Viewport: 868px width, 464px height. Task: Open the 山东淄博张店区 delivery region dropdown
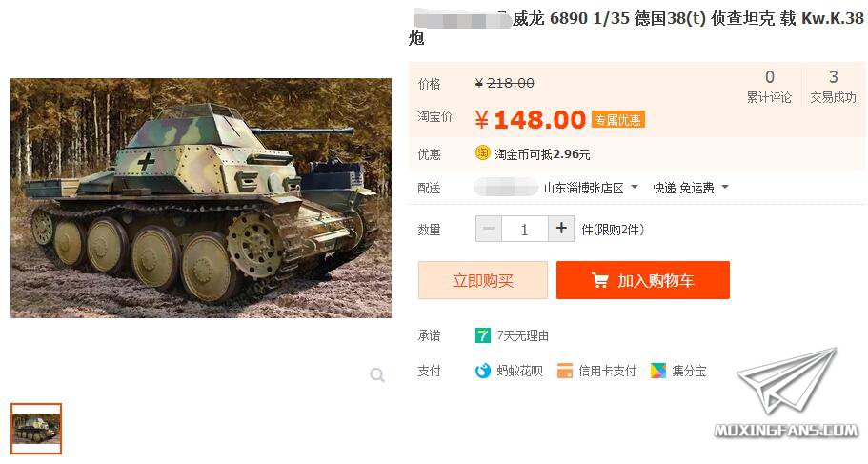(591, 189)
